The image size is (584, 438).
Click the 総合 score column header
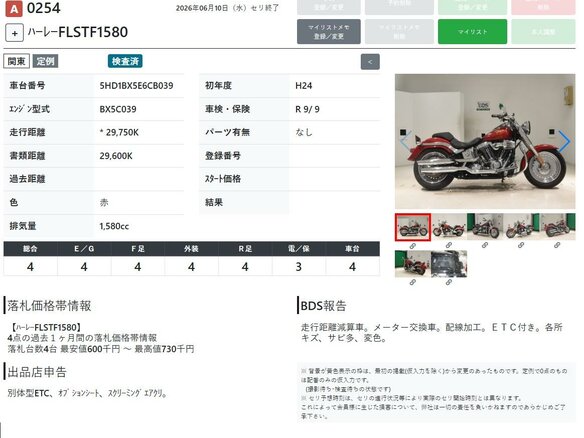tap(31, 248)
